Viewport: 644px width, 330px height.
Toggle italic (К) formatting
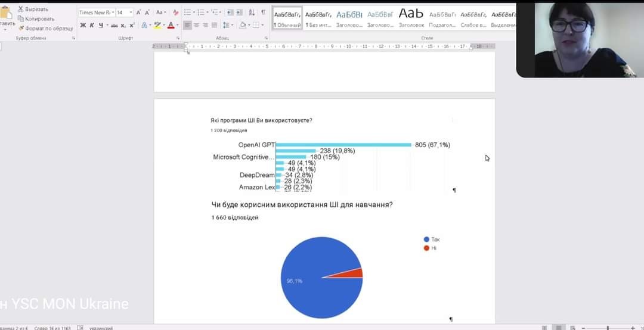click(91, 25)
